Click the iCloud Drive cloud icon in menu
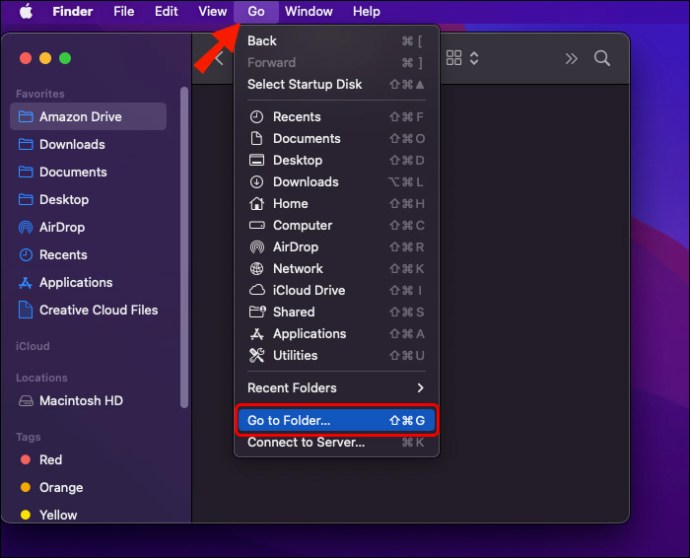This screenshot has height=558, width=690. (x=257, y=290)
